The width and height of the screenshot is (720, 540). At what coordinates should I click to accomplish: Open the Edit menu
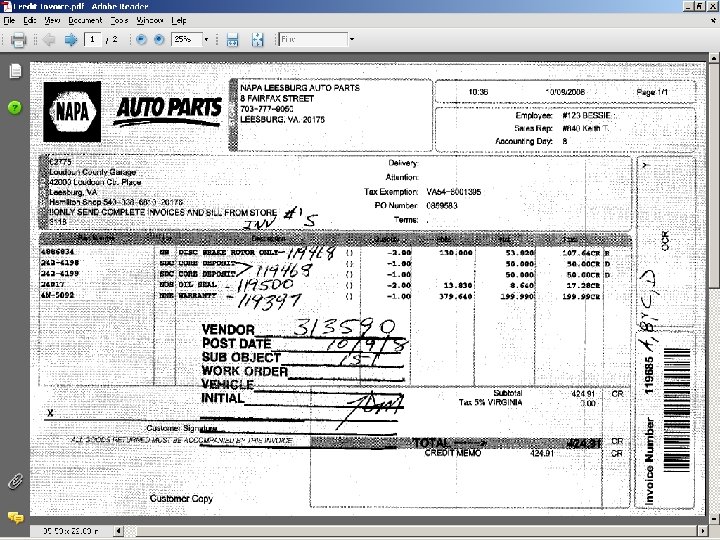tap(30, 20)
